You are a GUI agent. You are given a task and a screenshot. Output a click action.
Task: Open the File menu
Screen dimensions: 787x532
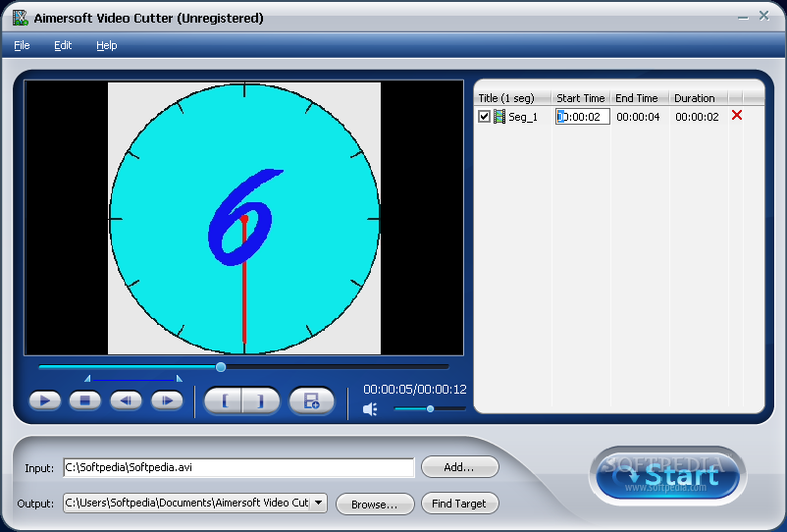click(22, 46)
